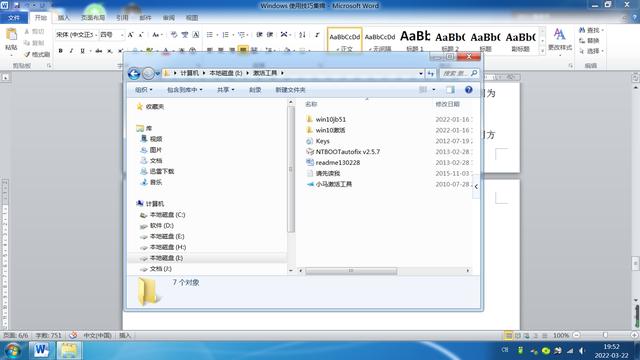The width and height of the screenshot is (640, 360).
Task: Switch to the 页面布局 ribbon tab
Action: tap(93, 18)
